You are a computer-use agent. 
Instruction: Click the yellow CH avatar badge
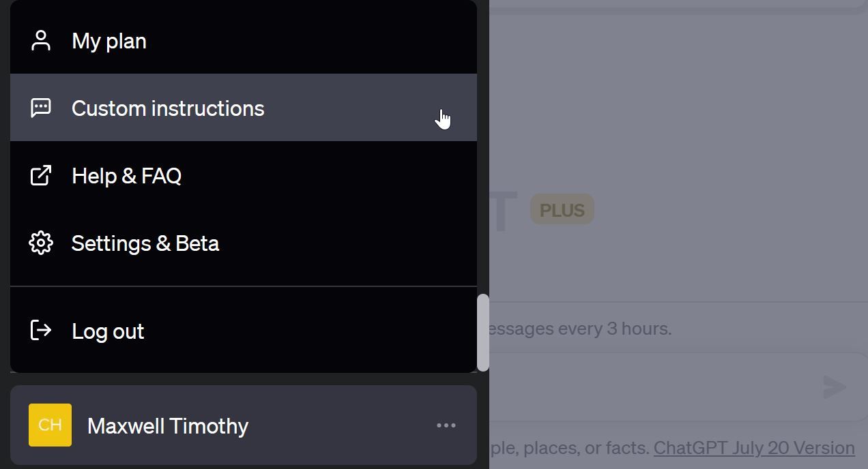pos(49,425)
